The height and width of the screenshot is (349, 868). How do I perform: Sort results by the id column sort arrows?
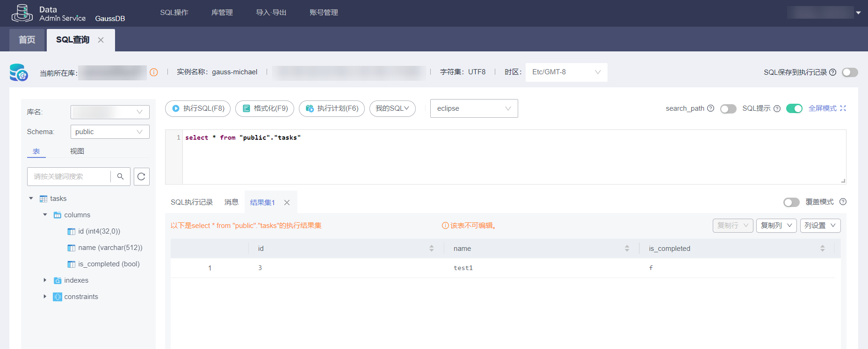(431, 249)
